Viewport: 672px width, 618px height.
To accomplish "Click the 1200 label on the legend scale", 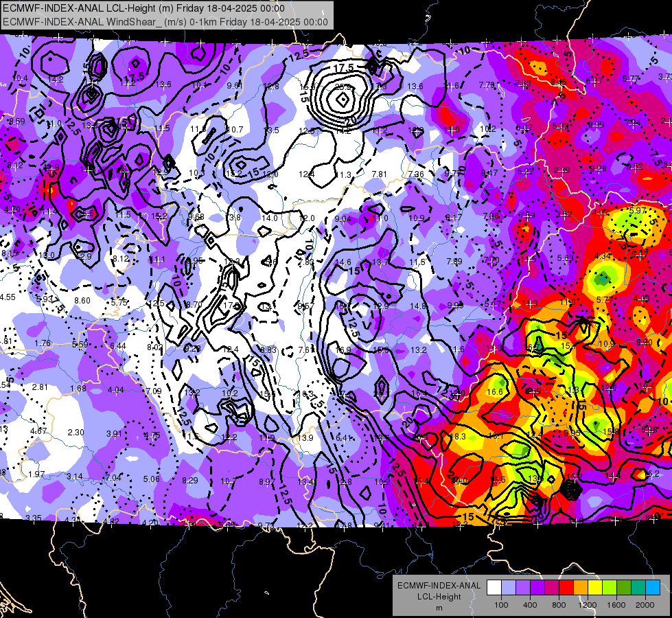I will [587, 605].
